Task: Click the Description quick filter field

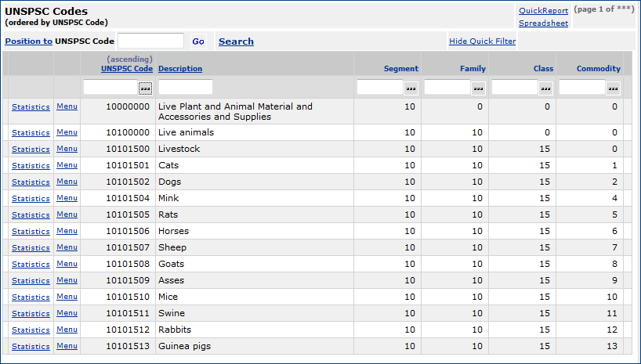Action: pyautogui.click(x=186, y=87)
